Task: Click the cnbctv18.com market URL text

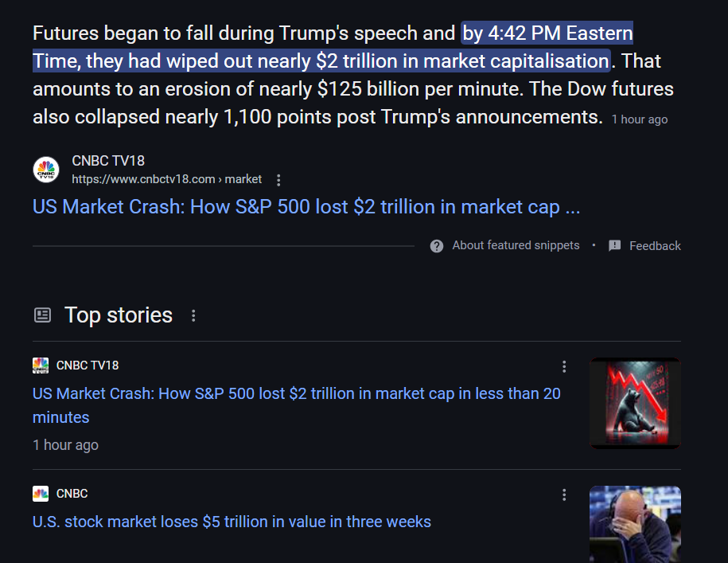Action: click(166, 179)
